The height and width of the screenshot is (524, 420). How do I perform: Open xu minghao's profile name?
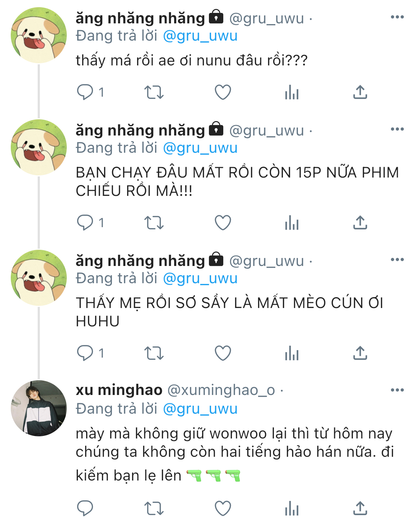coord(119,390)
